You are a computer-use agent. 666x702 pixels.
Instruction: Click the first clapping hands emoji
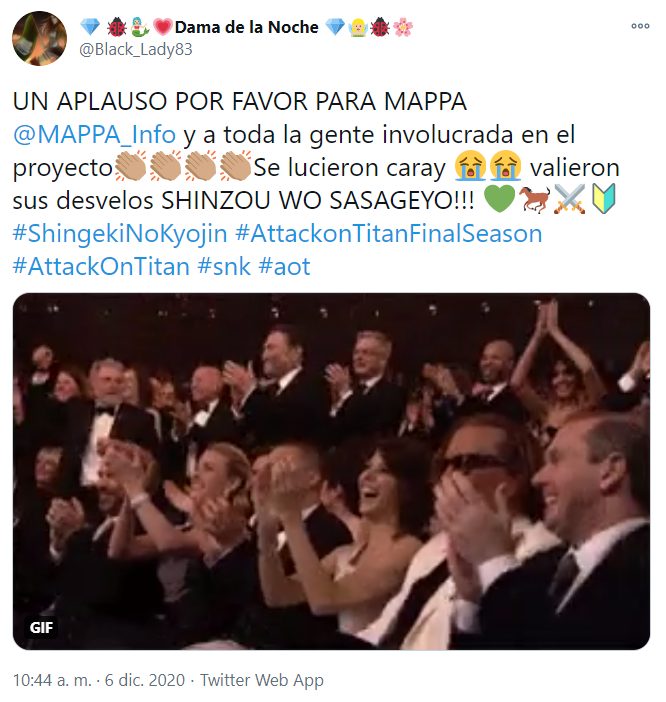point(131,166)
